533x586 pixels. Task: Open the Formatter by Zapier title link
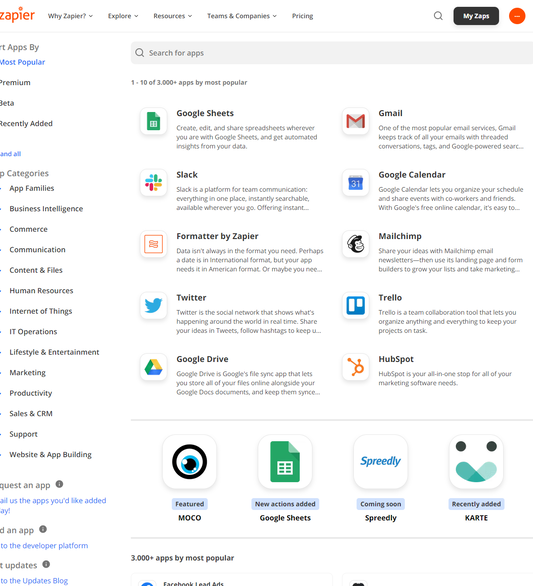(x=217, y=236)
